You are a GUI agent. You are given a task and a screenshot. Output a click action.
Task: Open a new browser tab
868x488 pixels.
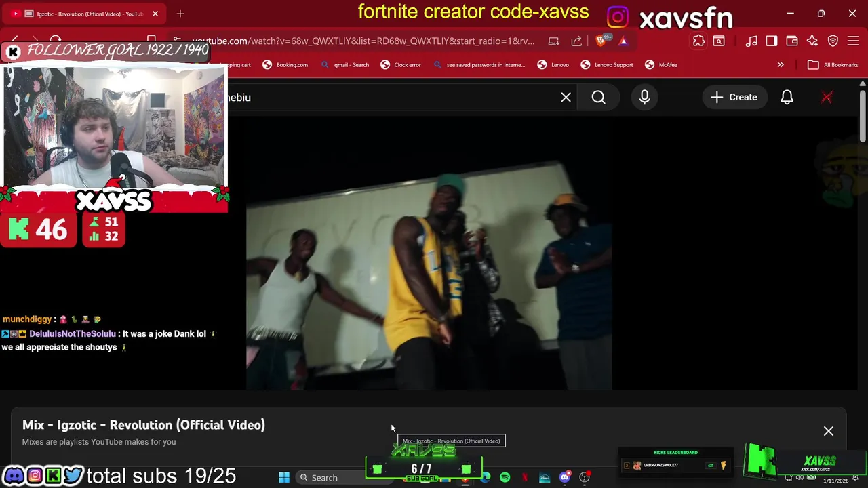[180, 14]
